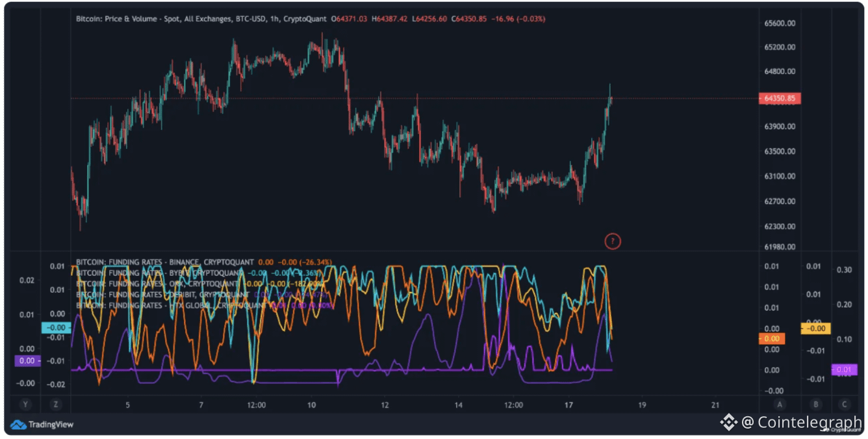Viewport: 868px width, 439px height.
Task: Select the Funding Rates - HTX Global legend
Action: click(171, 305)
